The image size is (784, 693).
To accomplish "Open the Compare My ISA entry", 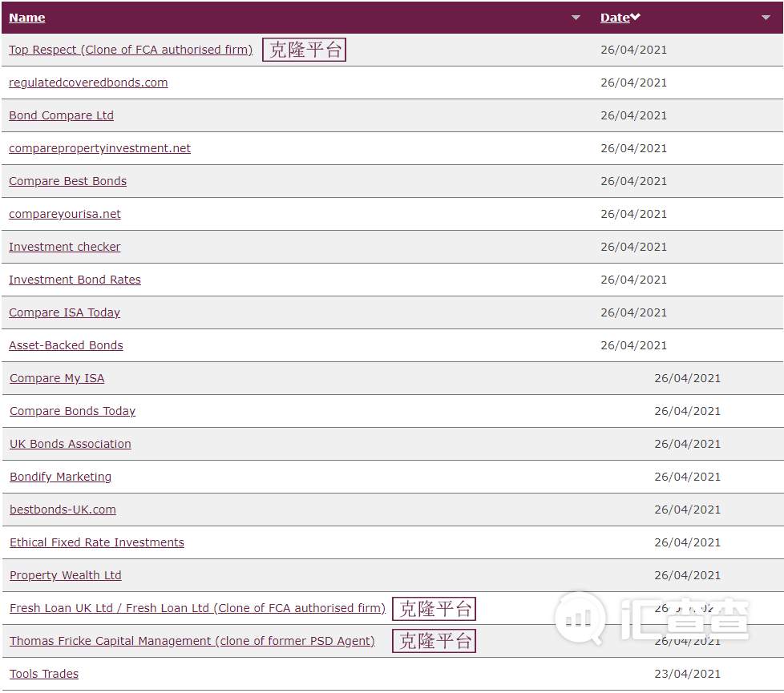I will pos(57,378).
